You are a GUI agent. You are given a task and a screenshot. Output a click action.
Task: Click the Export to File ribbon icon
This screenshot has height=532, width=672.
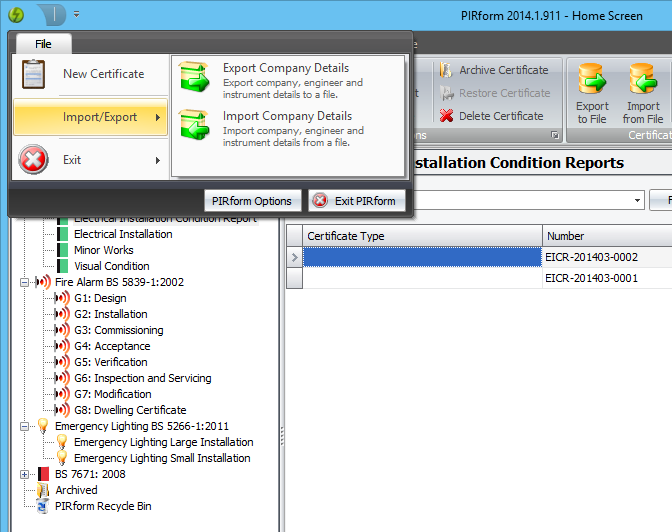pyautogui.click(x=592, y=80)
